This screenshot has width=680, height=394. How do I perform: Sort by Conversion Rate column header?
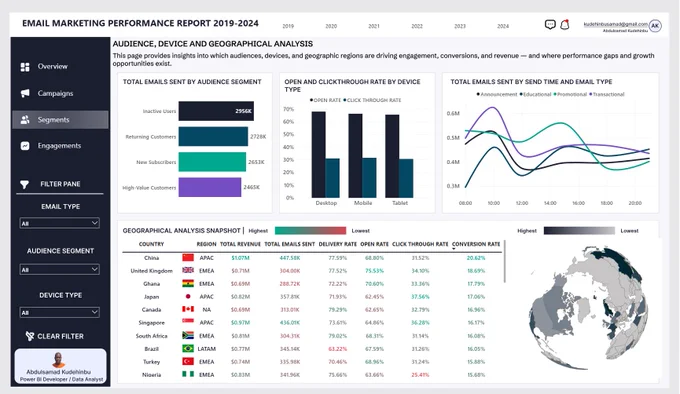pyautogui.click(x=476, y=244)
